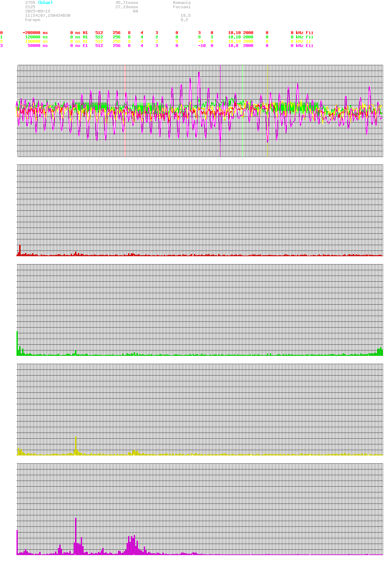392x563 pixels.
Task: Click the magenta channel offset 58000 ns
Action: point(38,46)
